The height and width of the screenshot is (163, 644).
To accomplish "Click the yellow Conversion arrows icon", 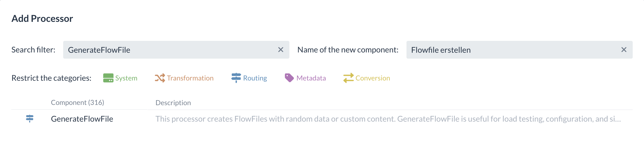I will click(x=348, y=78).
